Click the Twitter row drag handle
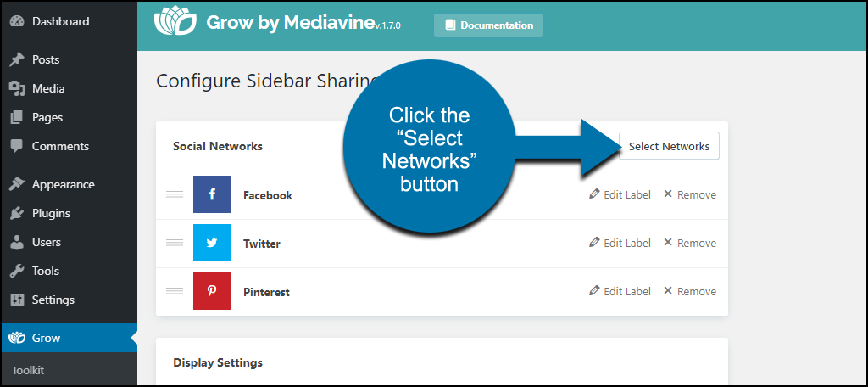 tap(175, 243)
